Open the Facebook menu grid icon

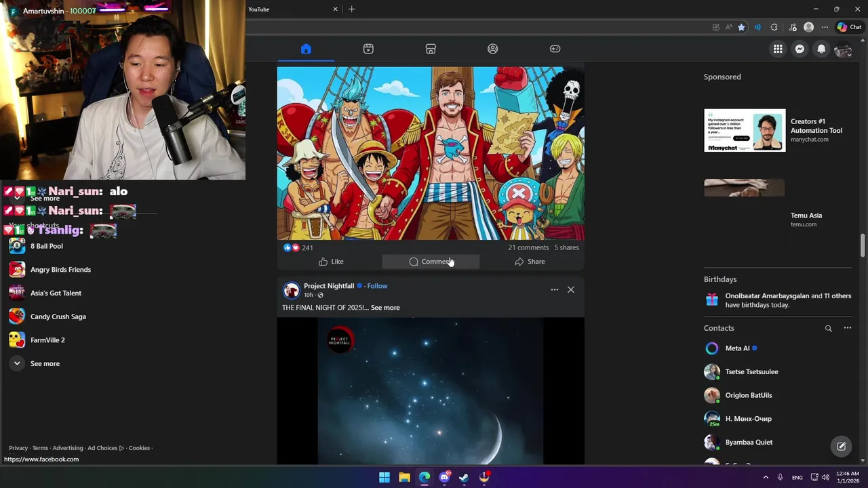pyautogui.click(x=778, y=49)
